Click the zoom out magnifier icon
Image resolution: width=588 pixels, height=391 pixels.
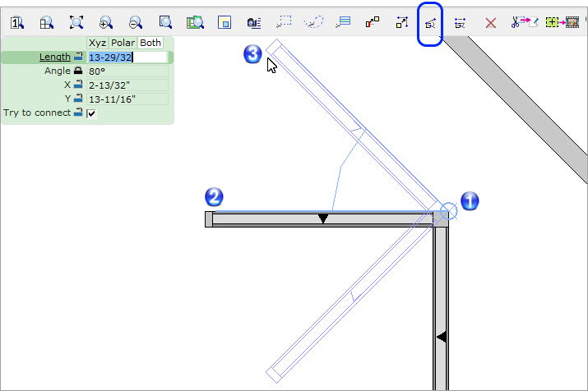coord(136,22)
